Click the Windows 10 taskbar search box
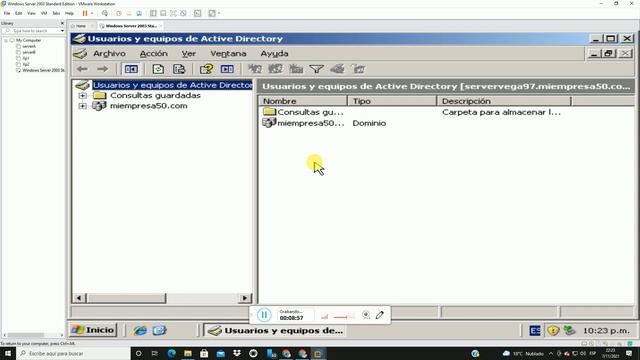 tap(73, 353)
